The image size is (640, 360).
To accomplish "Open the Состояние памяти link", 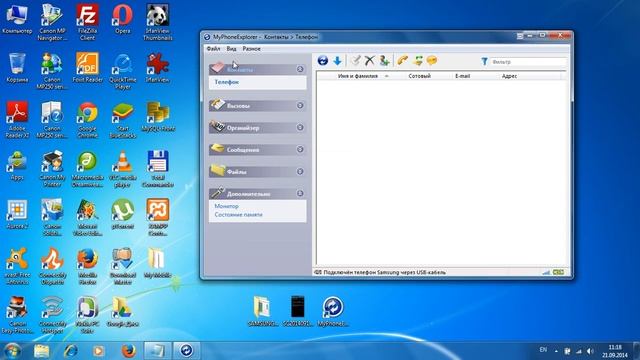I will tap(238, 214).
